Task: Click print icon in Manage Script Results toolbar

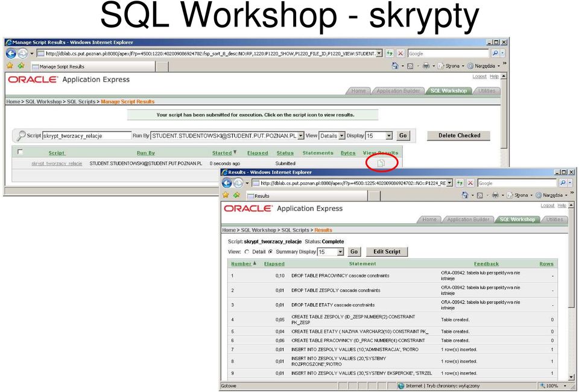Action: tap(426, 66)
